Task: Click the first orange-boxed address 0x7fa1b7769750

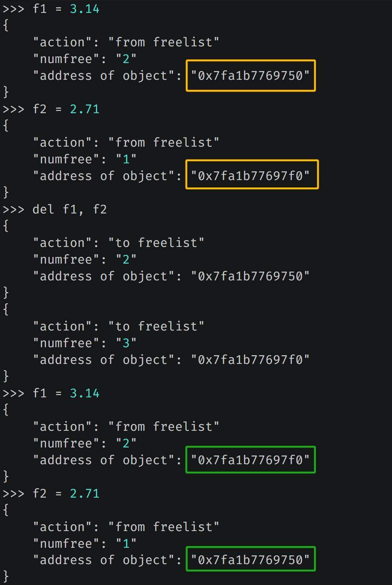Action: (x=250, y=76)
